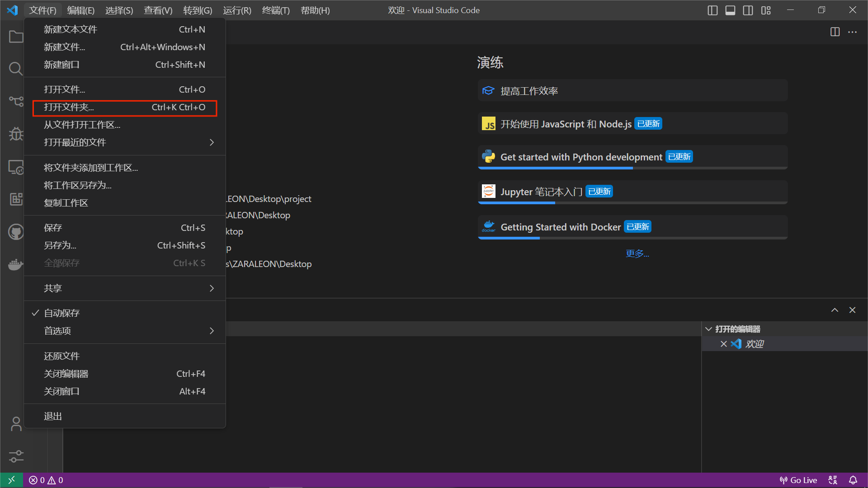
Task: Open the GitHub sidebar icon
Action: click(16, 232)
